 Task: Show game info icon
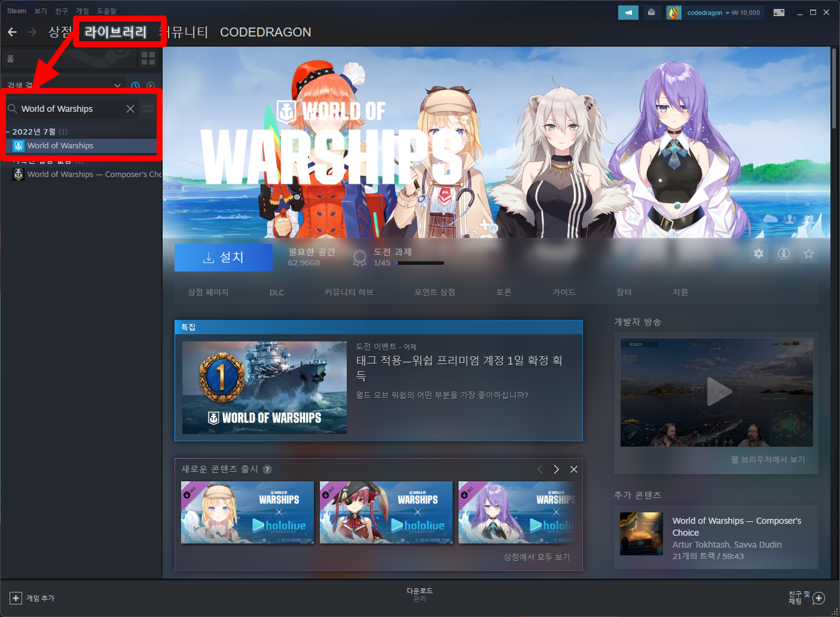(784, 253)
